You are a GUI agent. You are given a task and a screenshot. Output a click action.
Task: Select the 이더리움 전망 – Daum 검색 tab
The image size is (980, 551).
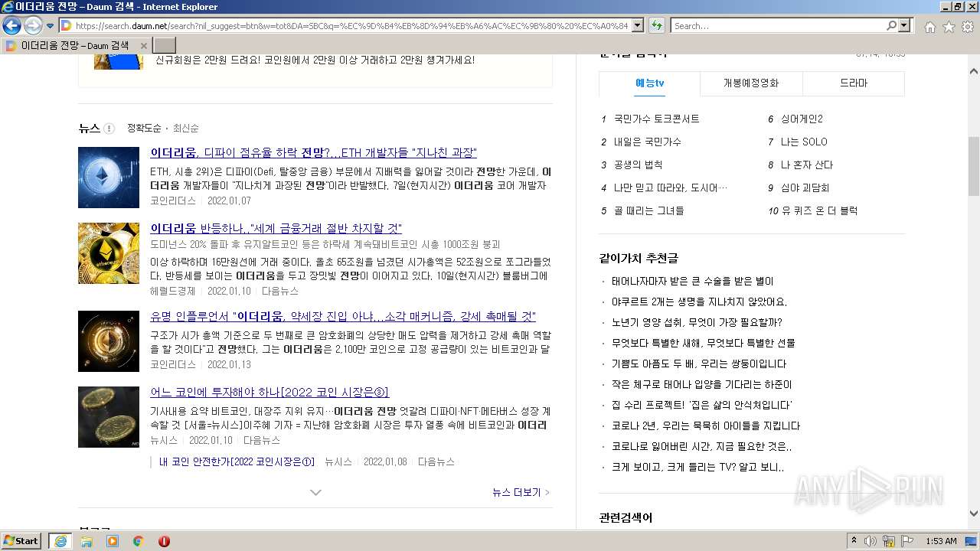coord(75,46)
